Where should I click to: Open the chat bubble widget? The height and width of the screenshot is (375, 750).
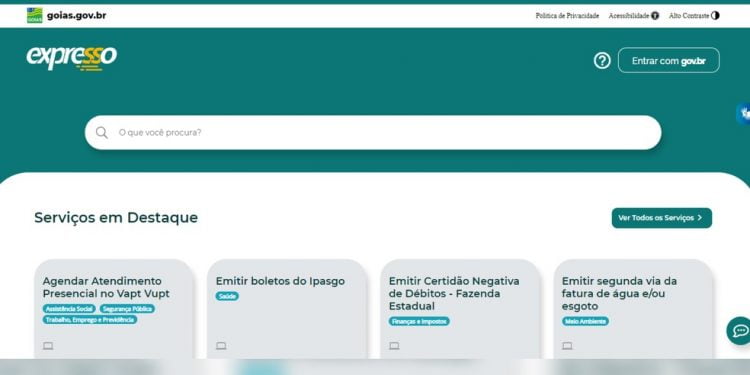click(x=739, y=331)
